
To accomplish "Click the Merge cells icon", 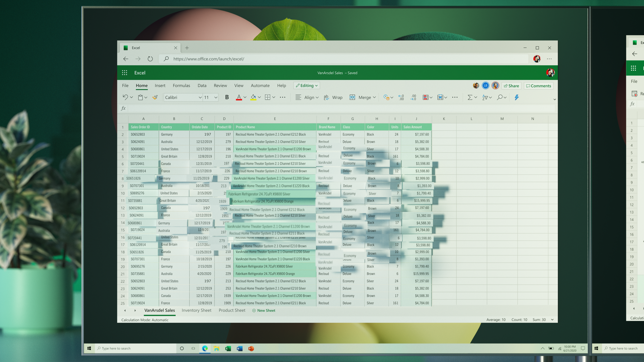I will (x=352, y=97).
